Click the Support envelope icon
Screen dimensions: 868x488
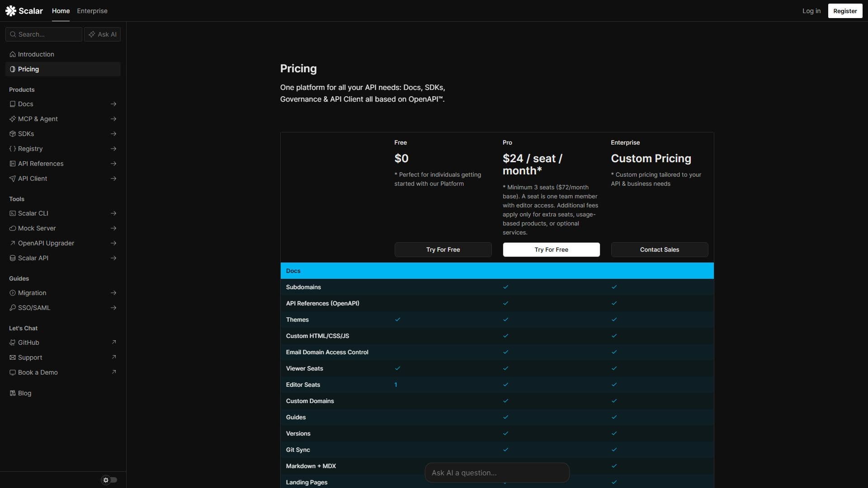tap(13, 357)
